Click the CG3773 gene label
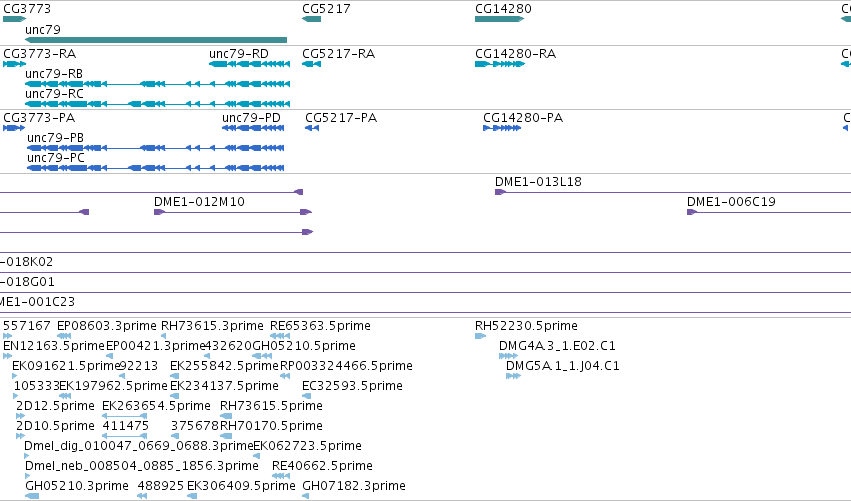Screen dimensions: 851x501 [27, 9]
